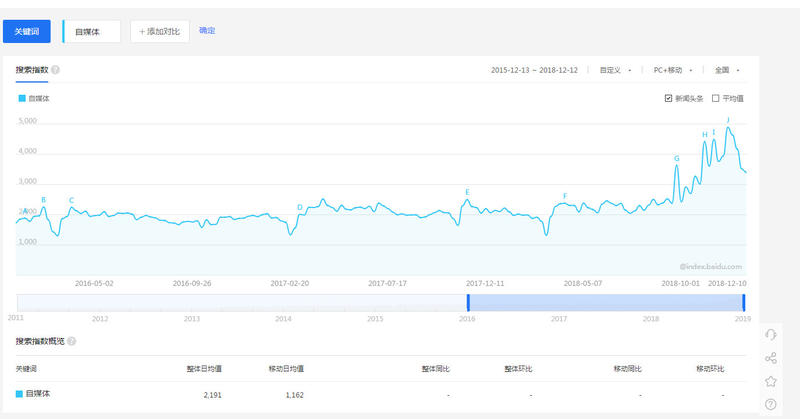Screen dimensions: 800x419
Task: Click the share icon in right sidebar
Action: point(770,358)
